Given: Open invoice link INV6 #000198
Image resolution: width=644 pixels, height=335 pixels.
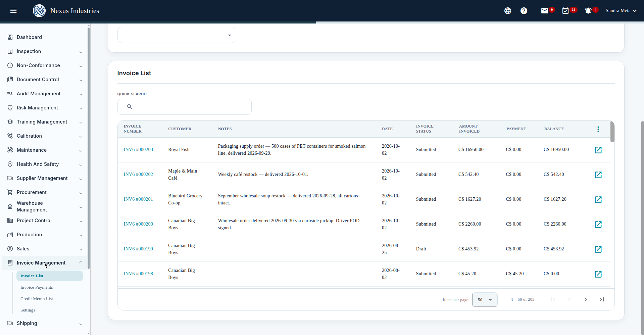Looking at the screenshot, I should pos(138,274).
